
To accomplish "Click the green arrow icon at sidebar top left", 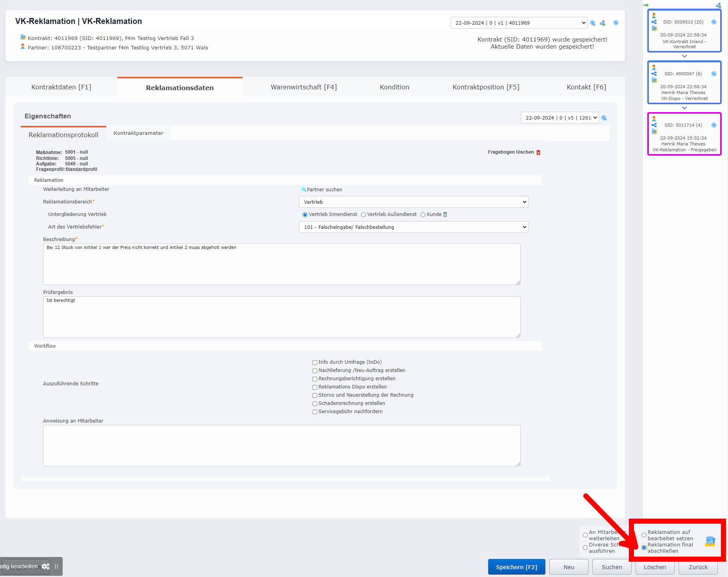I will click(x=647, y=5).
